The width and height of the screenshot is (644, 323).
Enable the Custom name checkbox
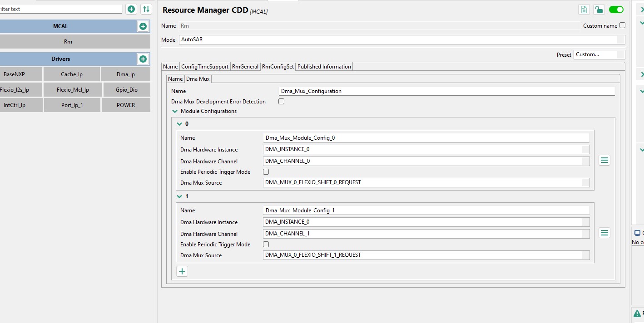pyautogui.click(x=622, y=25)
